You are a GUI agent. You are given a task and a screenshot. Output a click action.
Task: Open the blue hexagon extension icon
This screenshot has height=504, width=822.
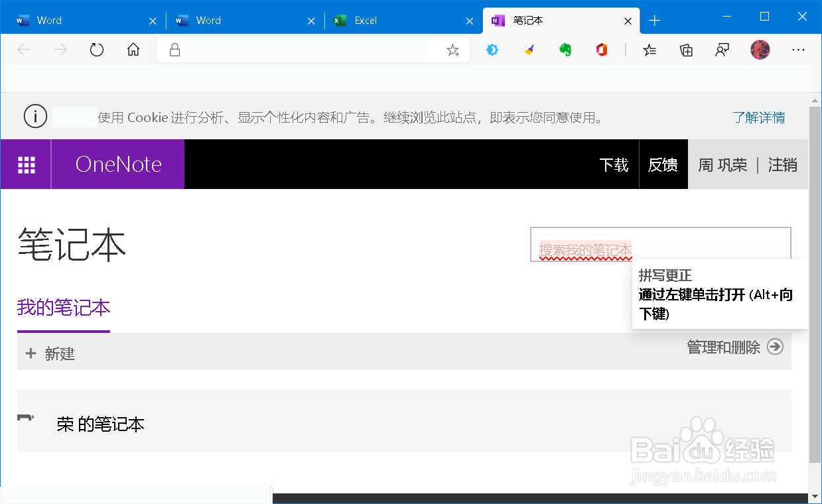492,50
